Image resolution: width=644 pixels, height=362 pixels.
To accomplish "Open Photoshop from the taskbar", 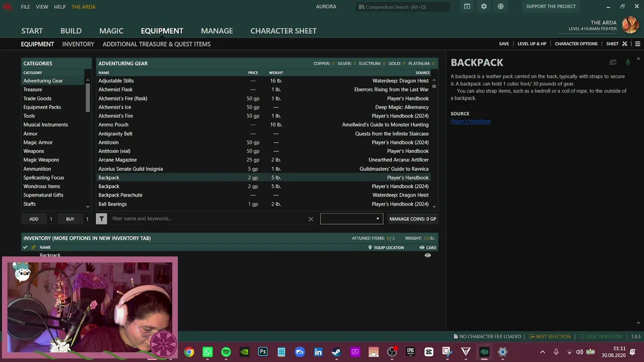I will tap(263, 352).
